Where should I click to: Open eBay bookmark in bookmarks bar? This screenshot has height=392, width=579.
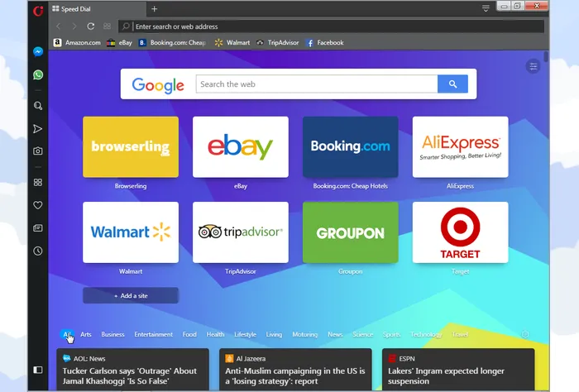click(119, 43)
